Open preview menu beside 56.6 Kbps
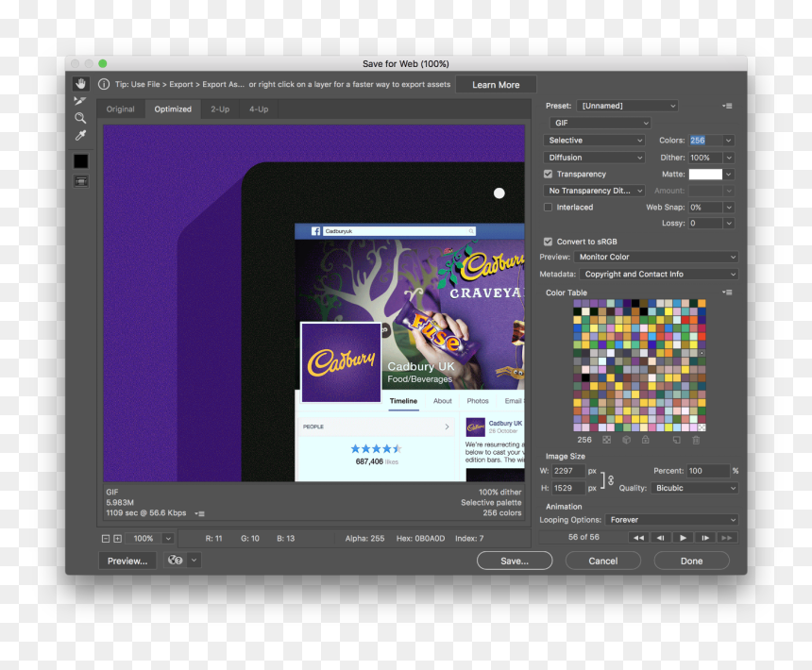This screenshot has height=670, width=812. pyautogui.click(x=200, y=513)
